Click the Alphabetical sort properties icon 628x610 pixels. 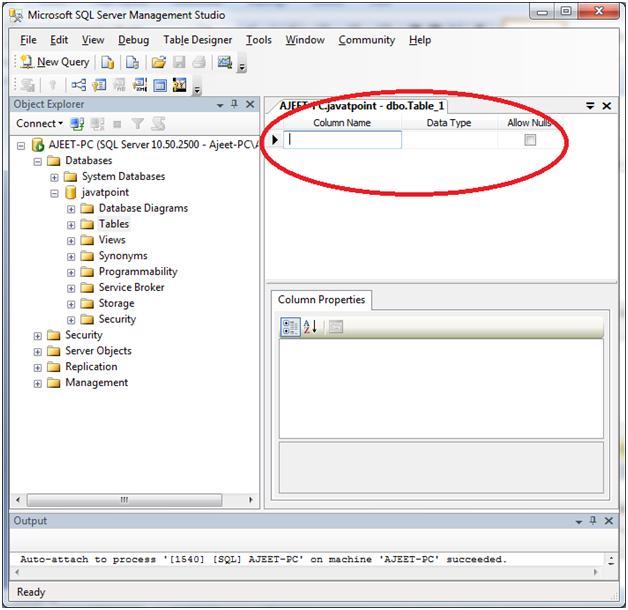click(x=310, y=327)
